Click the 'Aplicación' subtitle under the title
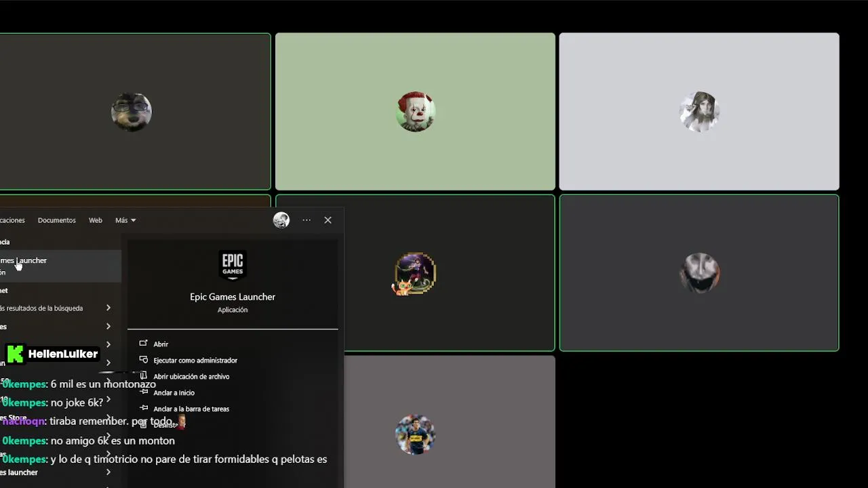Screen dimensions: 868x488 [233, 310]
